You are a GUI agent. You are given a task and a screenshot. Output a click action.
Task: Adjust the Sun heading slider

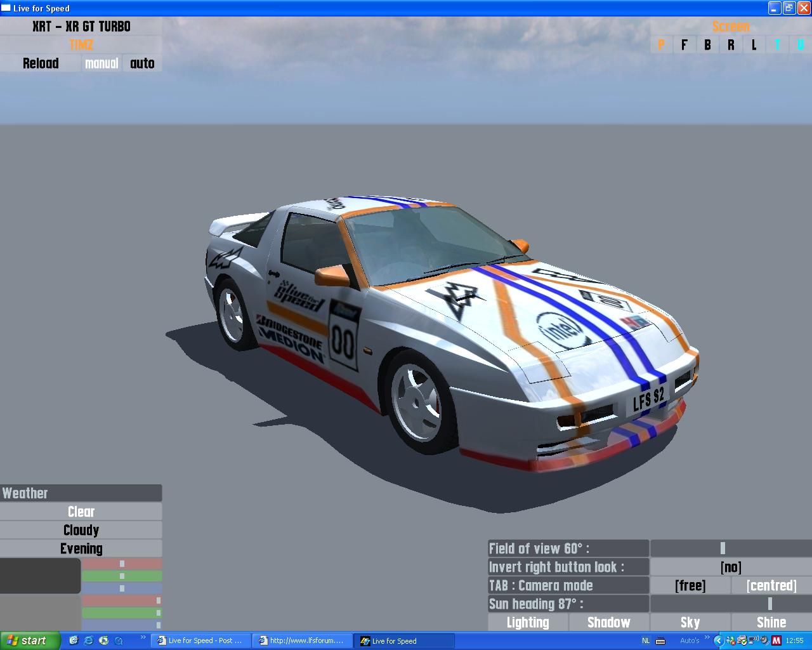731,604
